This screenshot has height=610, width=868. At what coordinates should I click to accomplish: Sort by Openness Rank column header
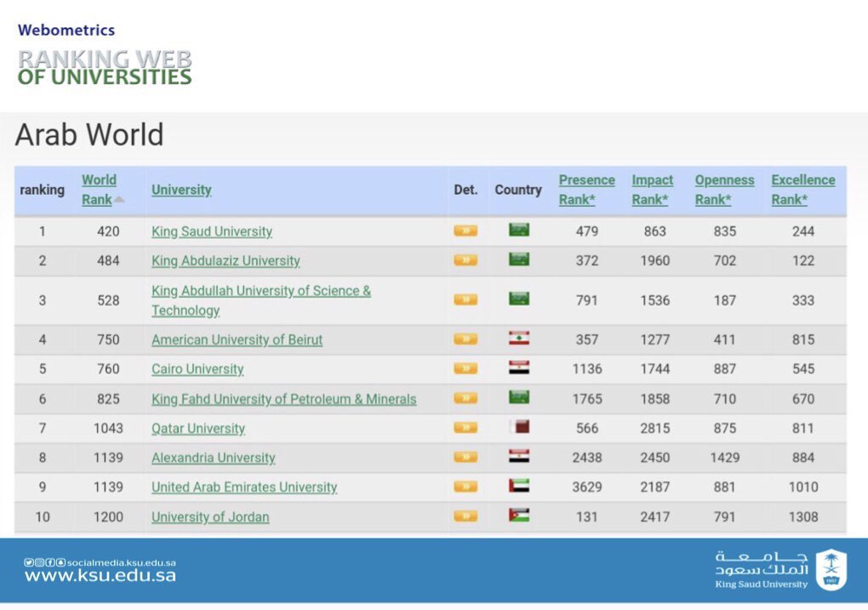click(x=725, y=190)
